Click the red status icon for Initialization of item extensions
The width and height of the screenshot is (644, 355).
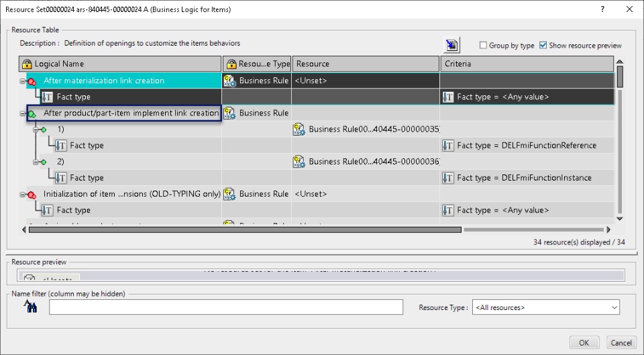(32, 195)
